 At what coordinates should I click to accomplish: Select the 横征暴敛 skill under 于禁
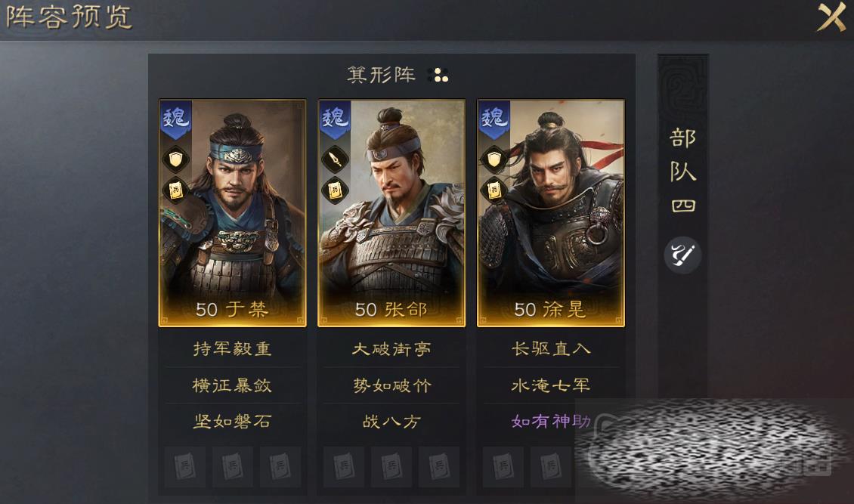(x=233, y=385)
